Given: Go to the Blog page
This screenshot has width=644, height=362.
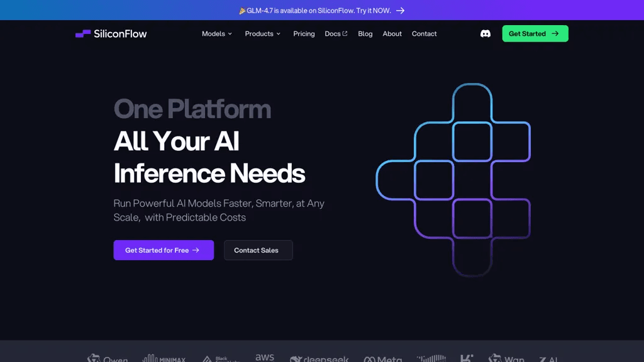Looking at the screenshot, I should click(x=365, y=34).
